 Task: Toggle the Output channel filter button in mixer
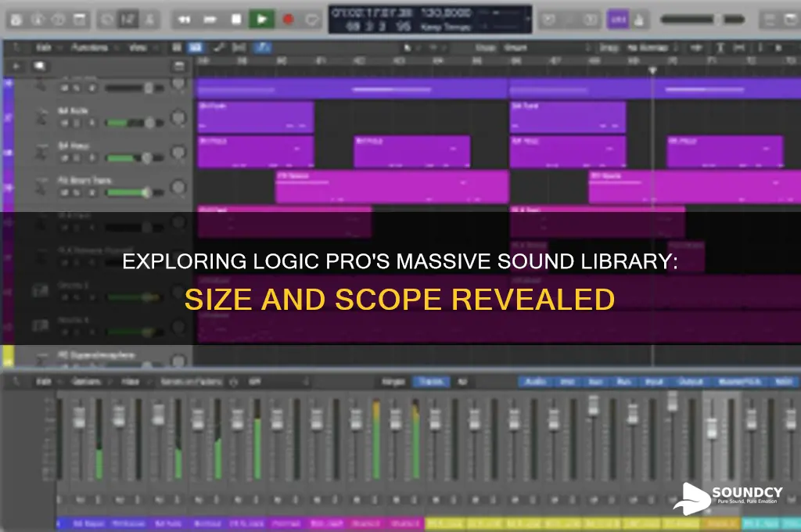pos(690,382)
